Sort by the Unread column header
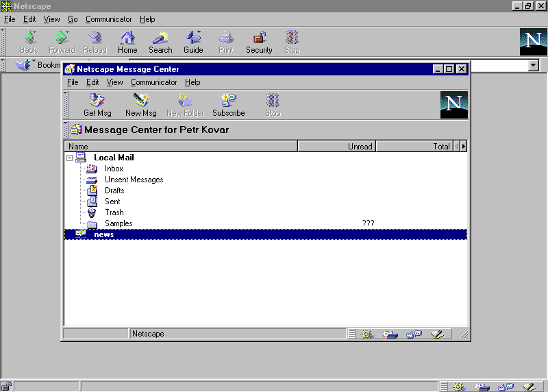 [x=337, y=146]
